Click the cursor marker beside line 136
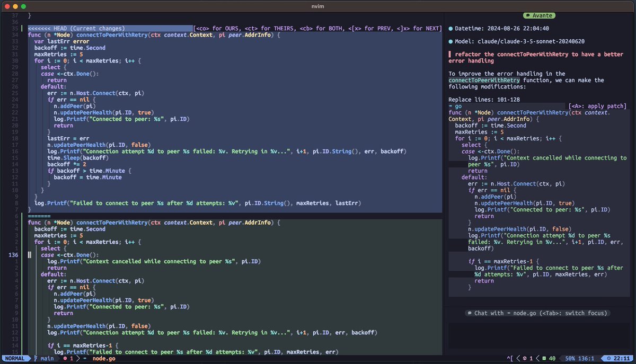 (30, 255)
